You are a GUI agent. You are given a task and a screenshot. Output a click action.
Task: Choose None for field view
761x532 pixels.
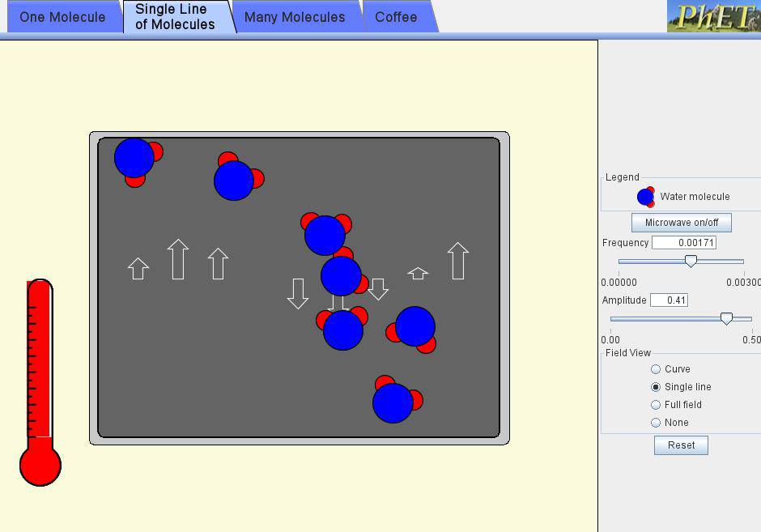tap(656, 423)
